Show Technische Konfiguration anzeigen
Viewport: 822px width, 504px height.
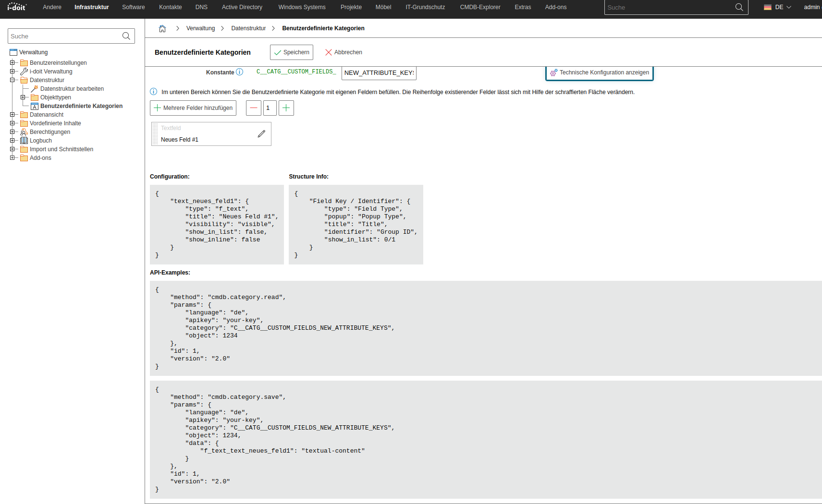tap(599, 72)
